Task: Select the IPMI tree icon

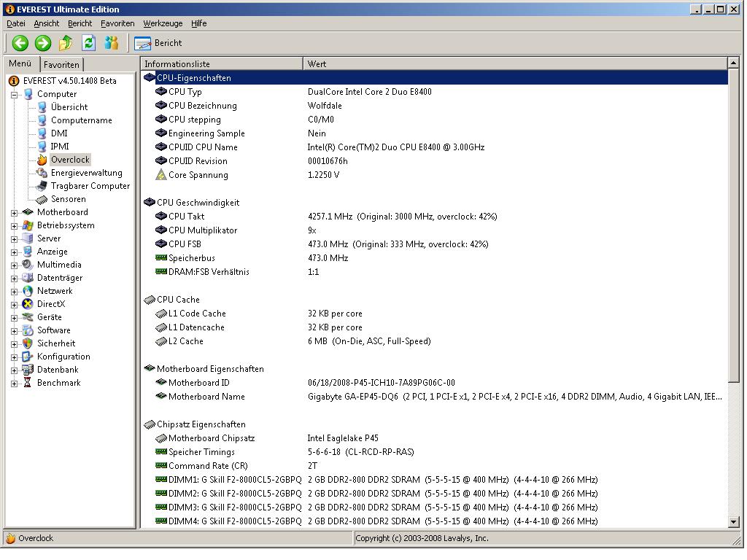Action: (42, 147)
